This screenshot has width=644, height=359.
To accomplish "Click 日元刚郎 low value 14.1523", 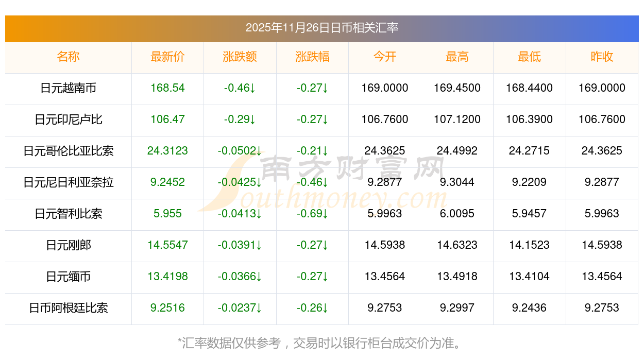I will tap(530, 245).
